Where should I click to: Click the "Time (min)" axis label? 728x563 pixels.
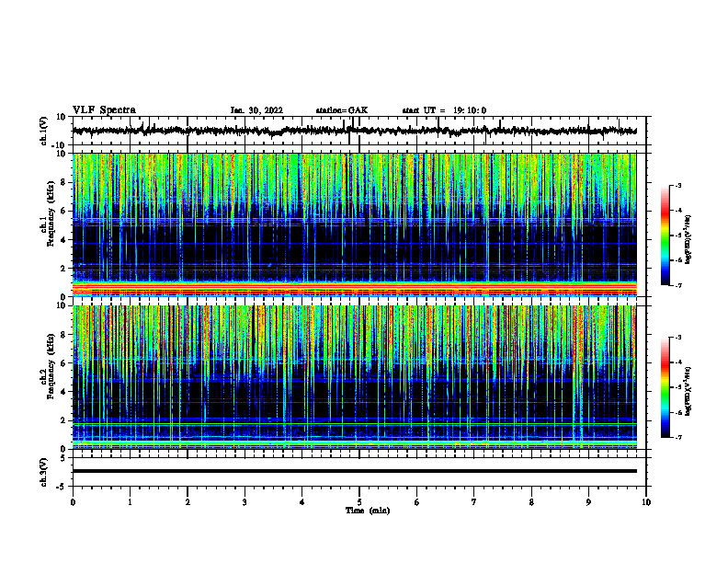(368, 511)
